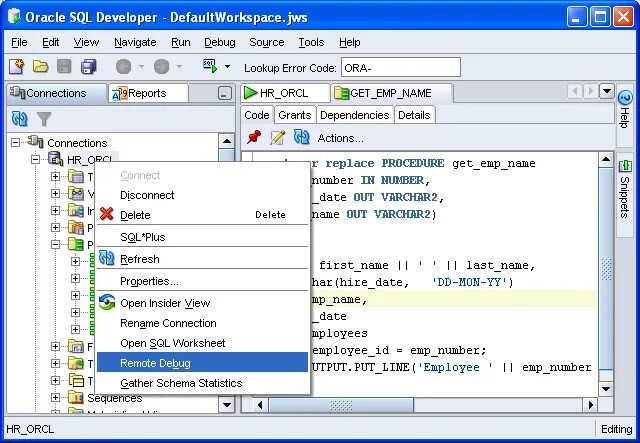The width and height of the screenshot is (640, 443).
Task: Collapse the Connections root node
Action: pos(16,142)
